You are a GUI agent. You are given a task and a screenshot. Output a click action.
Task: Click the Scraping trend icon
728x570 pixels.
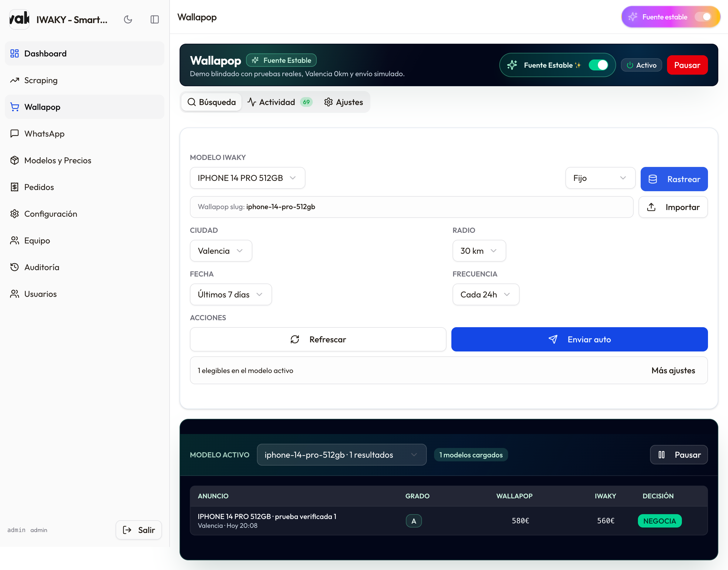tap(15, 80)
